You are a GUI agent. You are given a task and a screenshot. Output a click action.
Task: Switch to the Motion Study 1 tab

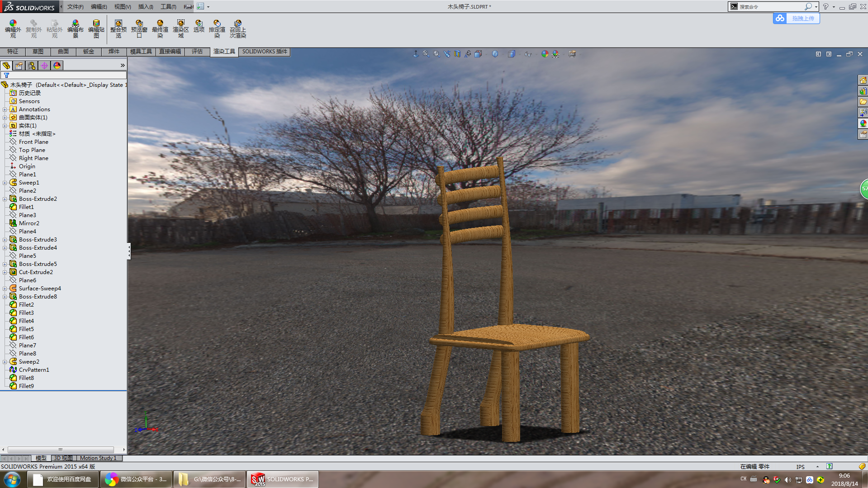(98, 458)
